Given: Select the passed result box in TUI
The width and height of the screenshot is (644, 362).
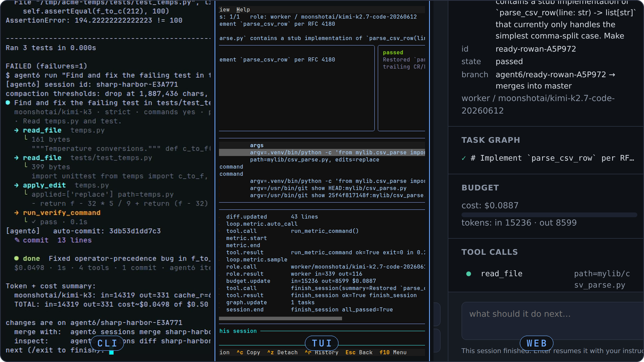Looking at the screenshot, I should point(401,88).
